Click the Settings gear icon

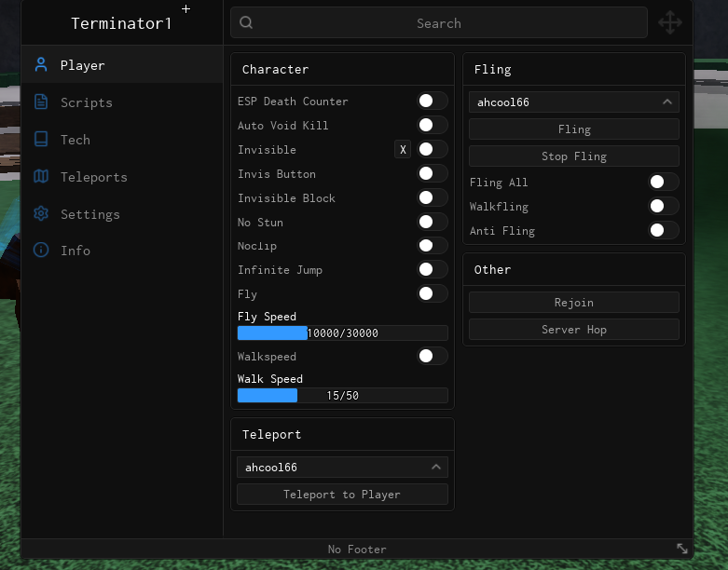(41, 213)
